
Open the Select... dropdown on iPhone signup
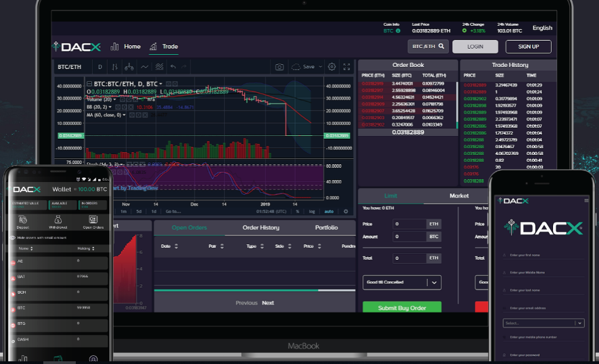(x=543, y=323)
